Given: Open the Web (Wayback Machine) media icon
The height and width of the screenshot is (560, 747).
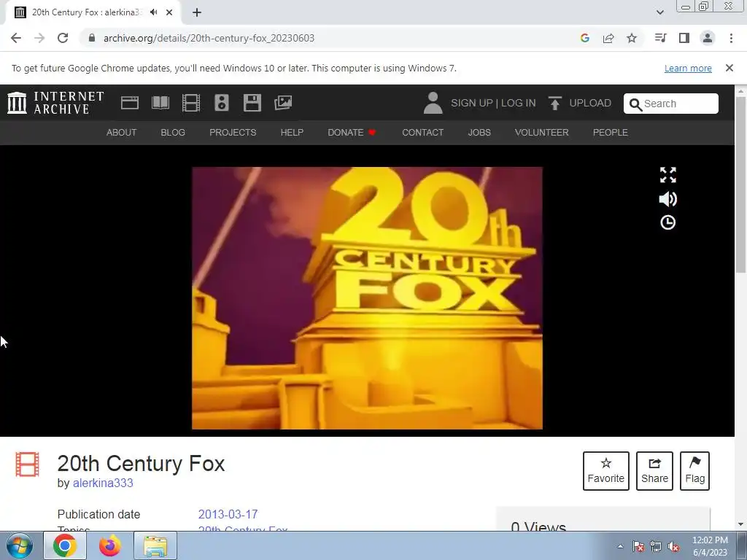Looking at the screenshot, I should pos(130,103).
